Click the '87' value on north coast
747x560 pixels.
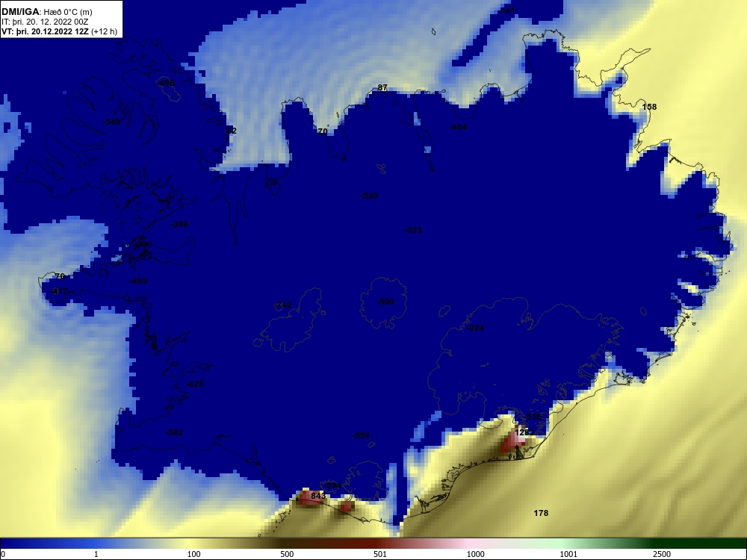[x=382, y=87]
